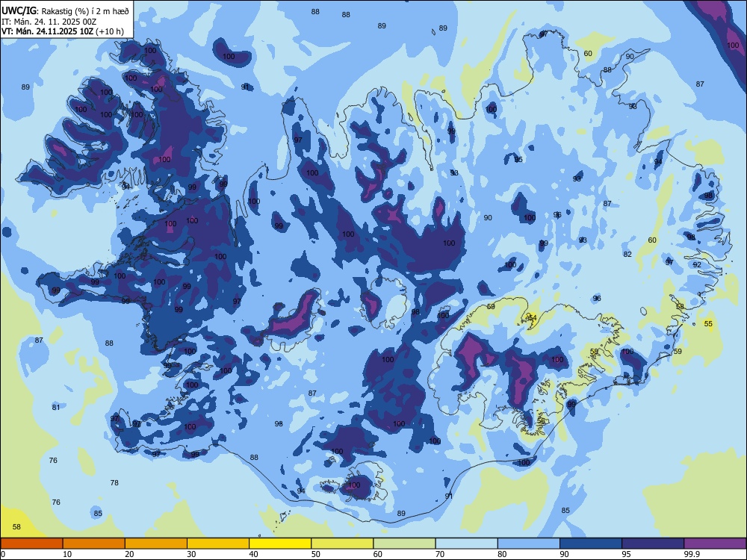Click the map value '95' in northeast Iceland
This screenshot has width=747, height=560.
point(518,159)
